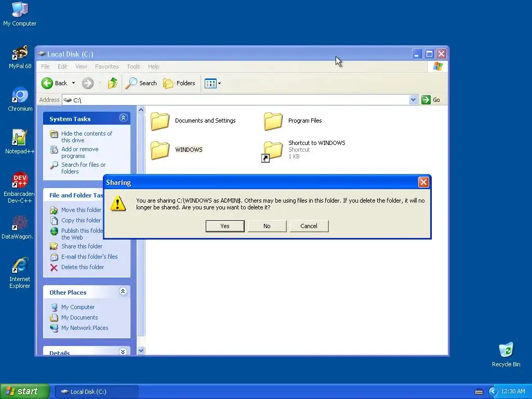Click the sidebar scroll up arrow
Screen dimensions: 532x399
pos(141,110)
